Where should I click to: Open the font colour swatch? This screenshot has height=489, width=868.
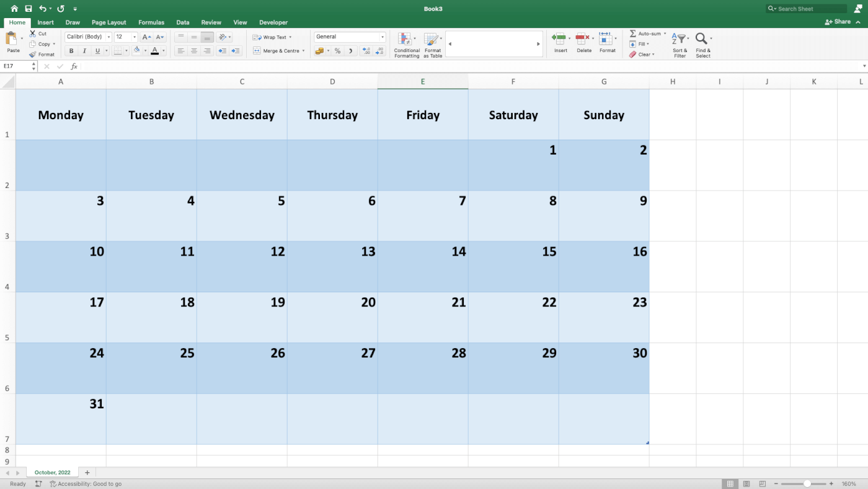coord(155,50)
